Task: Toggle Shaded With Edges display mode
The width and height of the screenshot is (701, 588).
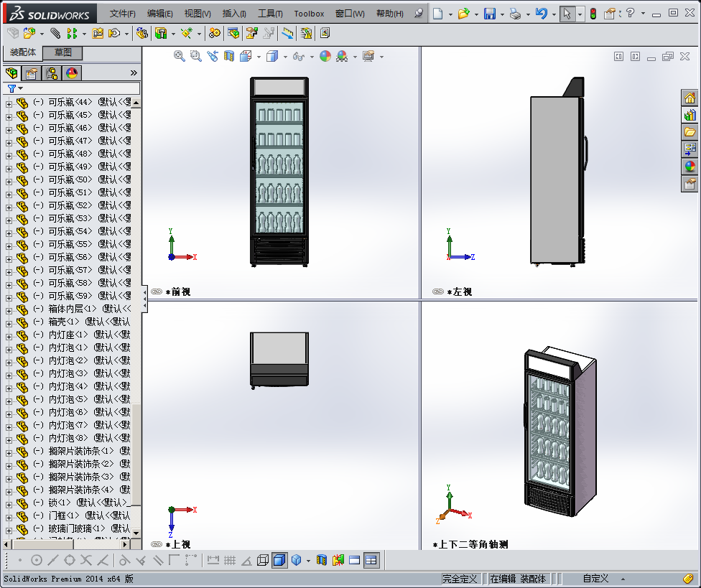Action: pos(279,560)
